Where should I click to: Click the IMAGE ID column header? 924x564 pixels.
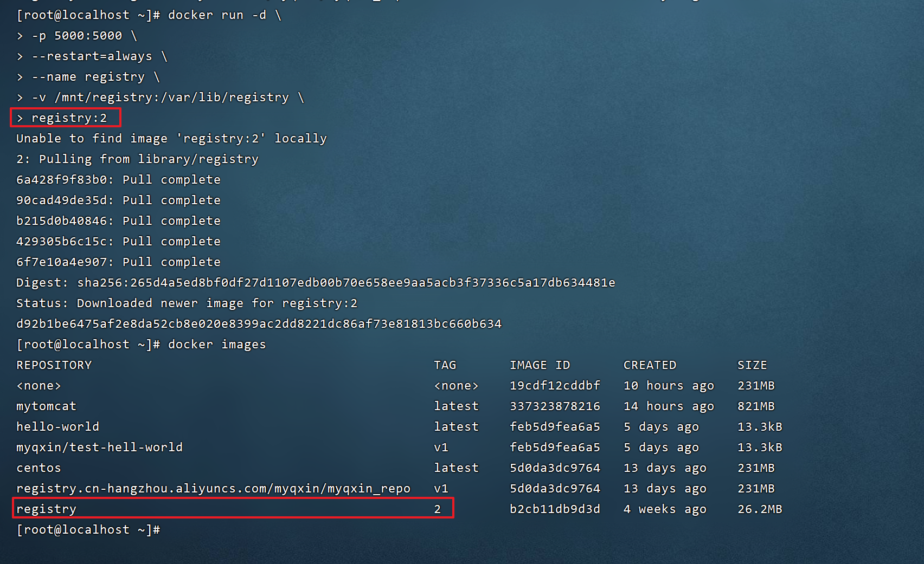tap(540, 365)
